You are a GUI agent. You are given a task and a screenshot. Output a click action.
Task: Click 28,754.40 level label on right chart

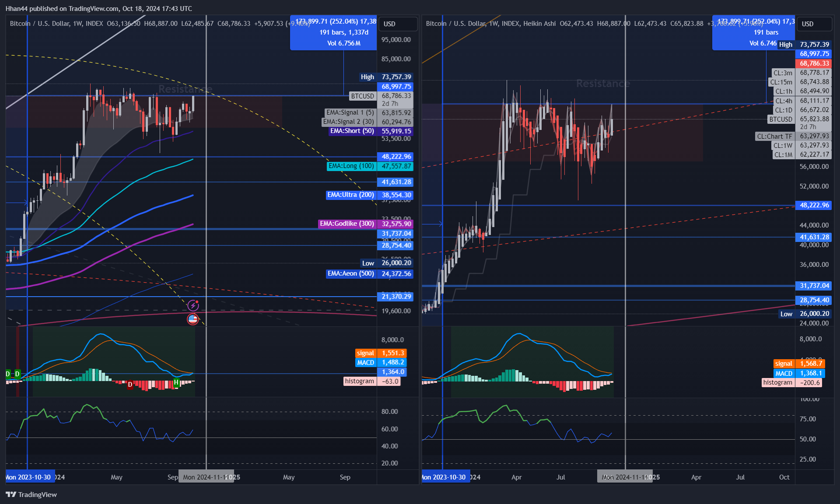click(813, 300)
